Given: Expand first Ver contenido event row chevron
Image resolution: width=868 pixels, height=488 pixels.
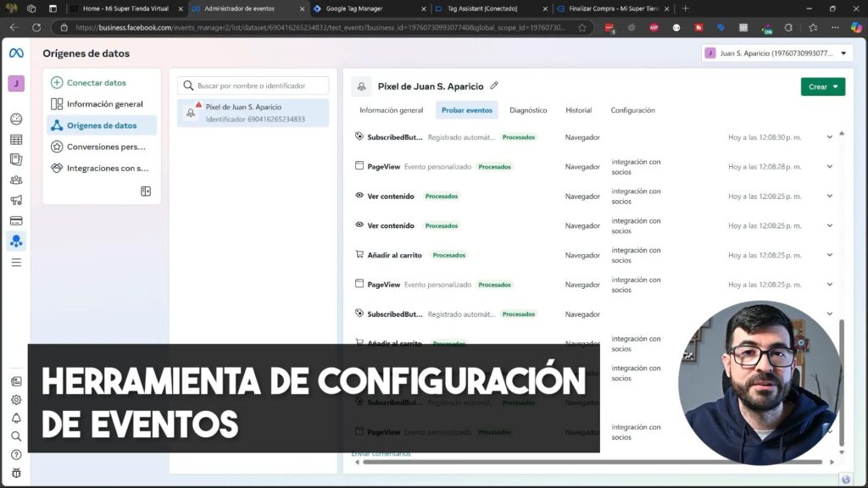Looking at the screenshot, I should pyautogui.click(x=830, y=196).
